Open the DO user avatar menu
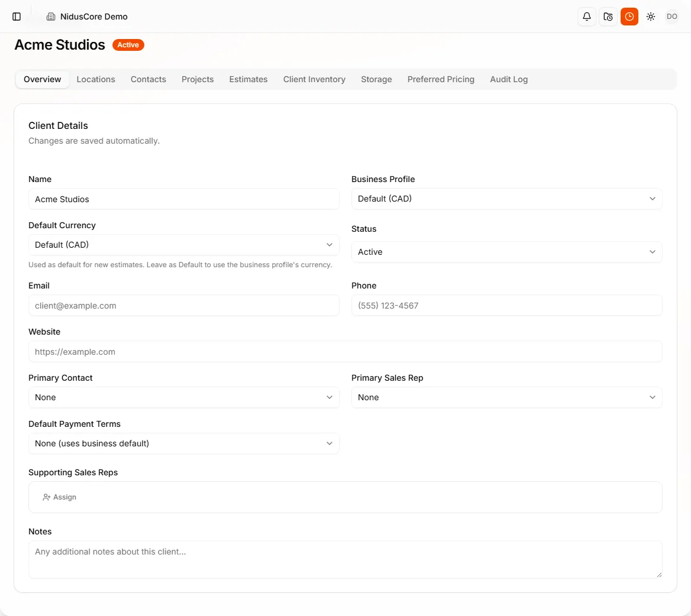This screenshot has width=691, height=616. pos(671,17)
